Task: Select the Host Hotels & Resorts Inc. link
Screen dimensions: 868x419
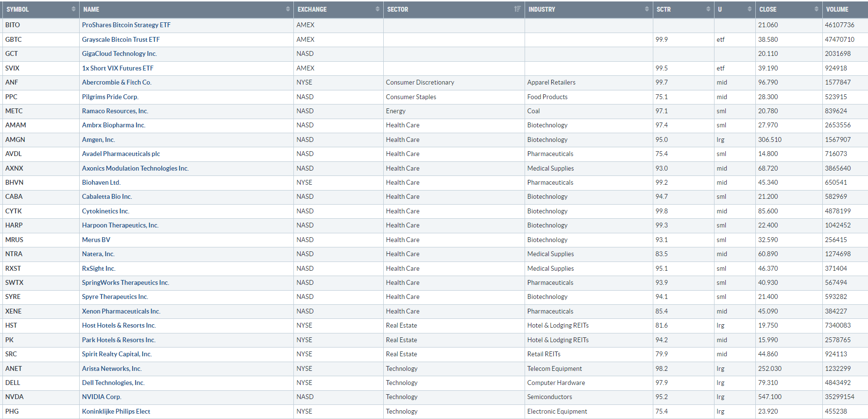Action: click(119, 325)
